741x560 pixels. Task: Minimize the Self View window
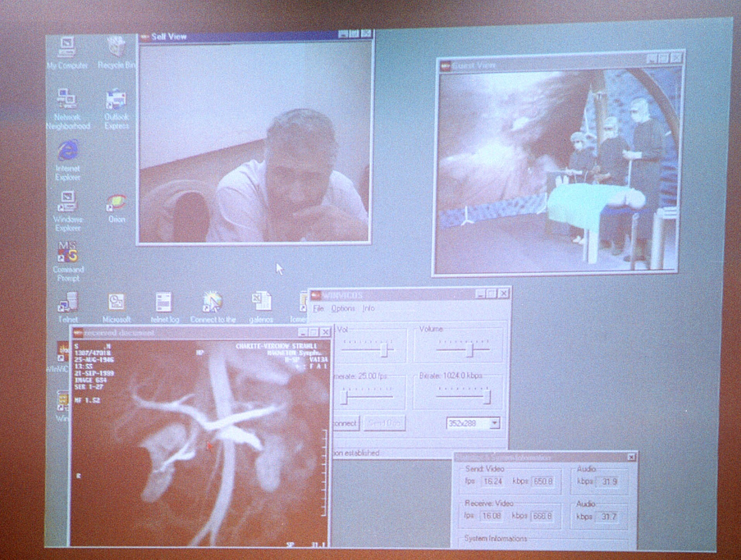point(343,34)
